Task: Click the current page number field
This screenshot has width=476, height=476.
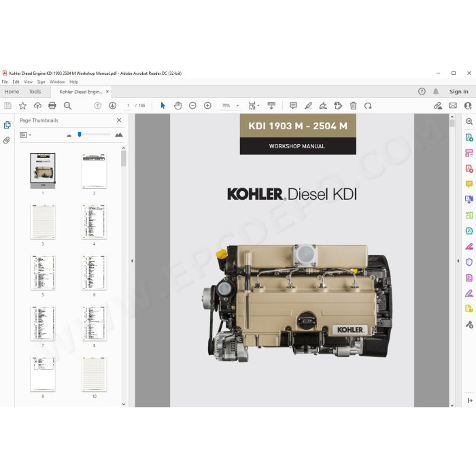Action: click(128, 105)
